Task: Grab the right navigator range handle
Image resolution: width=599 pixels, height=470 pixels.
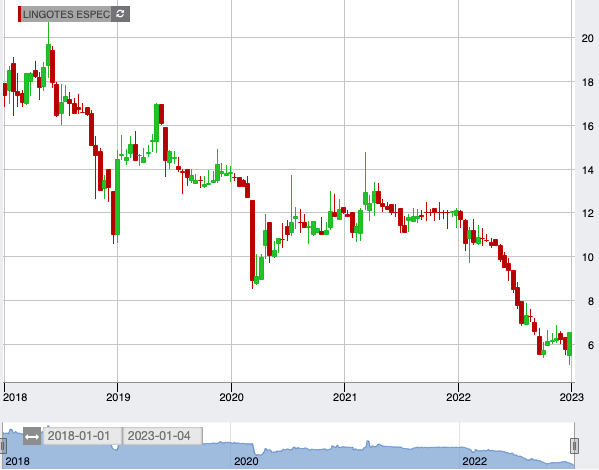Action: [x=574, y=446]
